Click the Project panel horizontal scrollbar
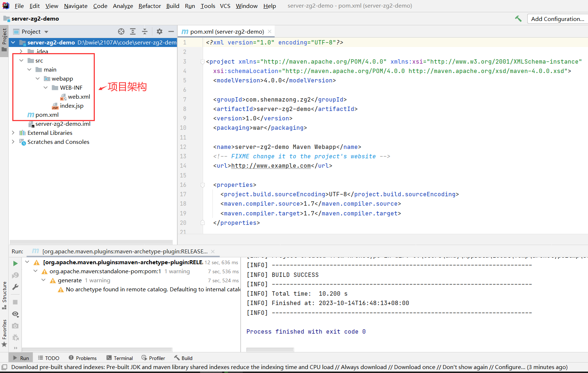This screenshot has height=373, width=588. (91, 242)
